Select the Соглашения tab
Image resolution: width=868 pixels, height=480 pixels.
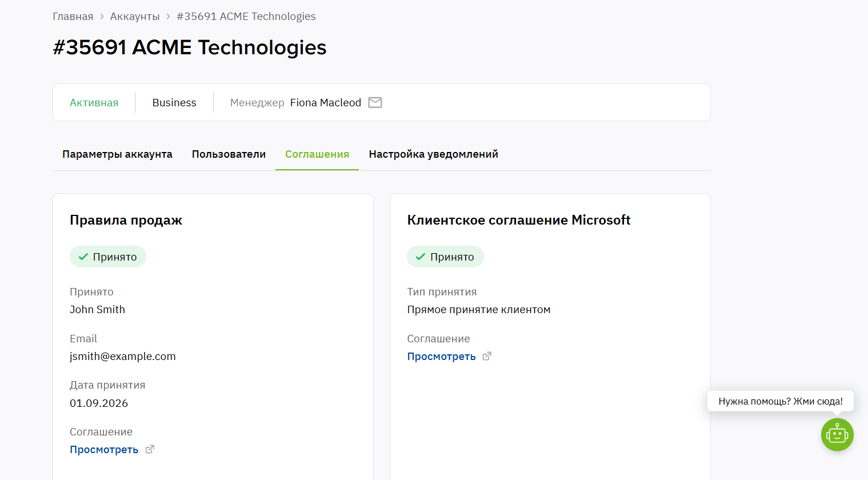coord(317,154)
